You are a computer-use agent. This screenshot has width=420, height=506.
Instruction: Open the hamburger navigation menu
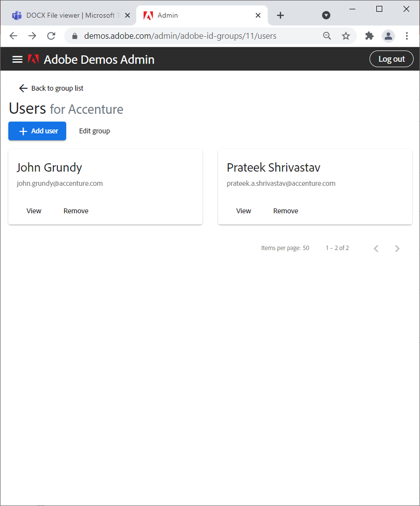coord(18,59)
